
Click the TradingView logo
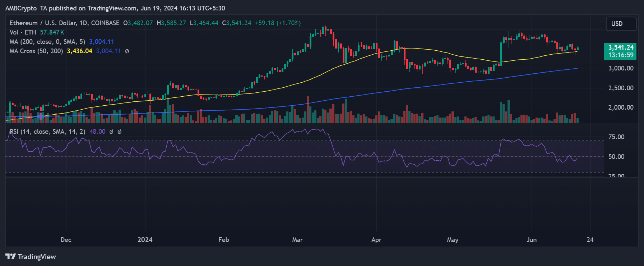tap(31, 257)
